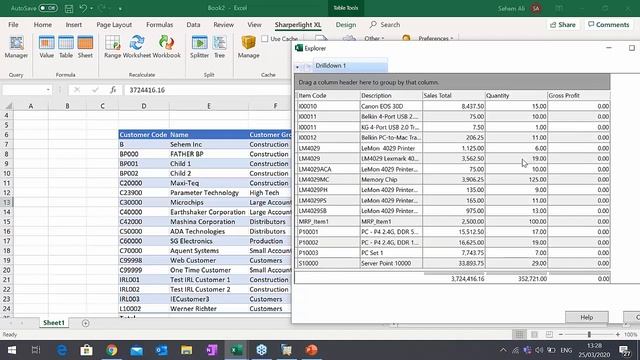The height and width of the screenshot is (360, 640).
Task: Open the Comments pane
Action: (x=609, y=24)
